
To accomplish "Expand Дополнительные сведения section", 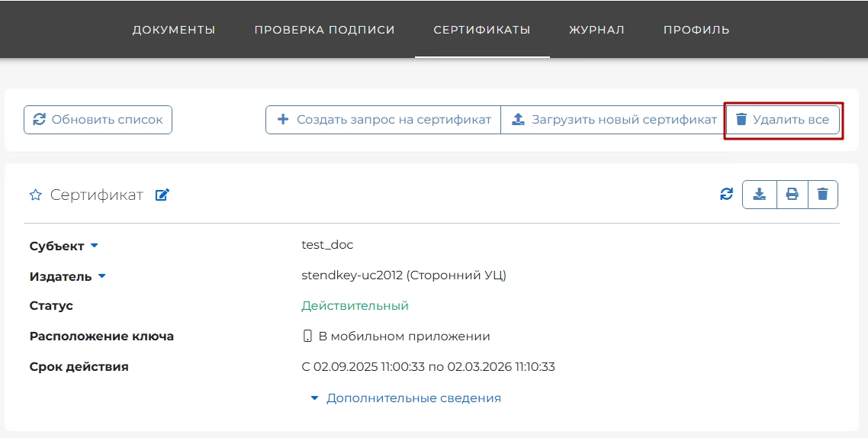I will pos(406,398).
